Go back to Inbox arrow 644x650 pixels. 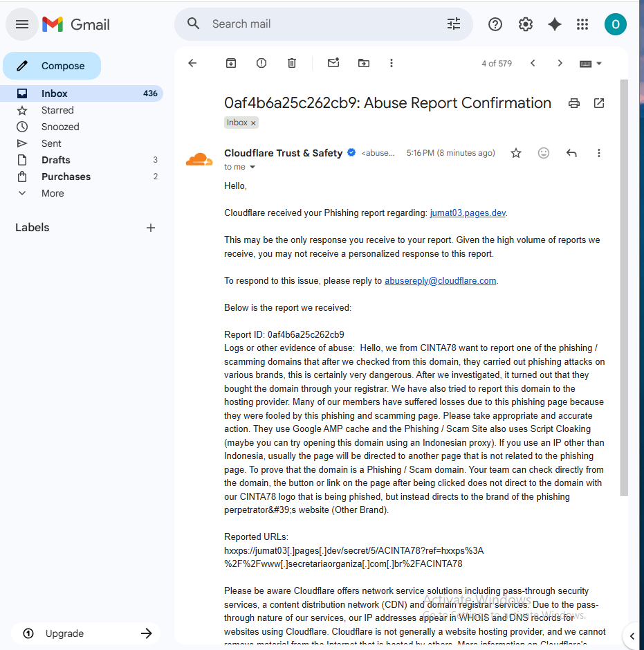click(192, 63)
